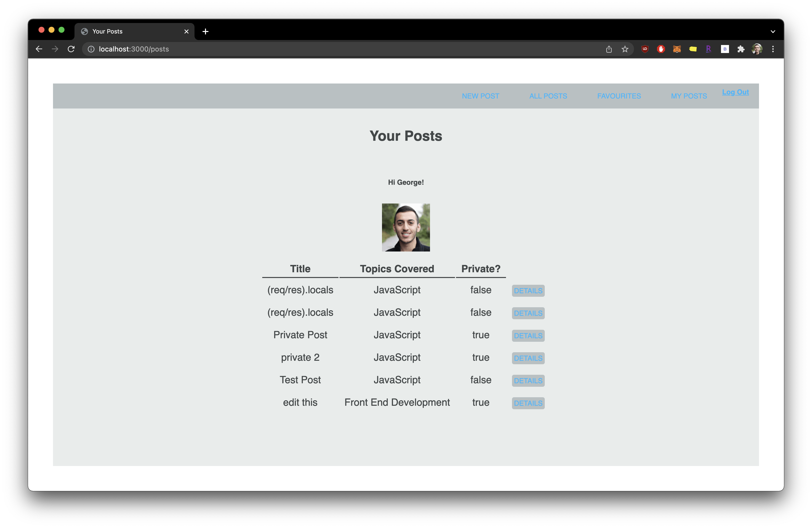Go to NEW POST page
The height and width of the screenshot is (528, 812).
click(x=480, y=96)
